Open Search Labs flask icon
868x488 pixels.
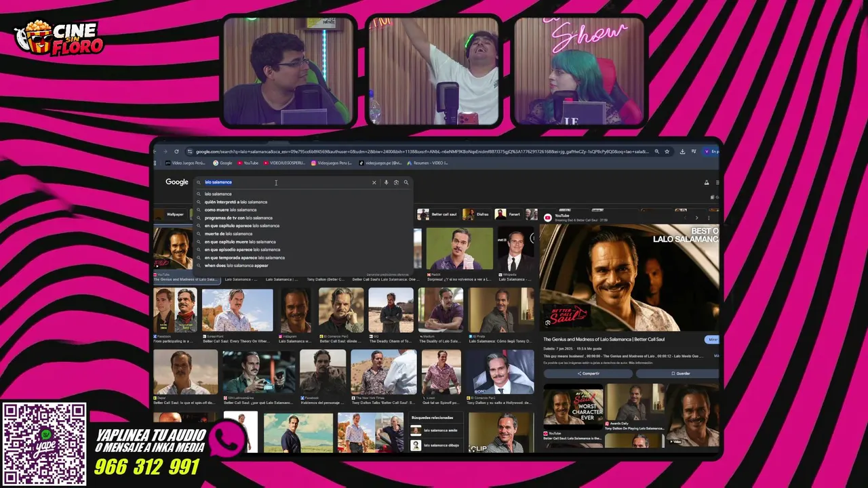[x=707, y=182]
